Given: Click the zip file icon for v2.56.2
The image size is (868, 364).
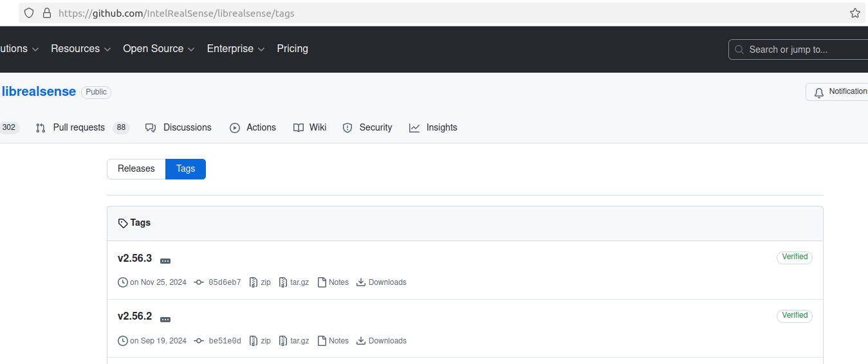Looking at the screenshot, I should coord(254,341).
